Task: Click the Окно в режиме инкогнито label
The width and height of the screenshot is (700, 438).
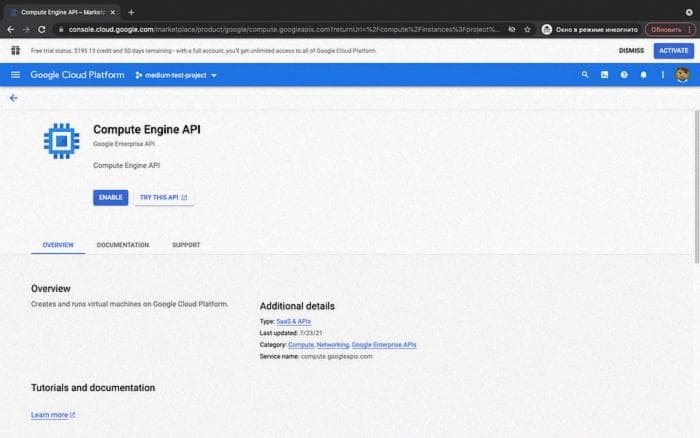Action: point(596,29)
